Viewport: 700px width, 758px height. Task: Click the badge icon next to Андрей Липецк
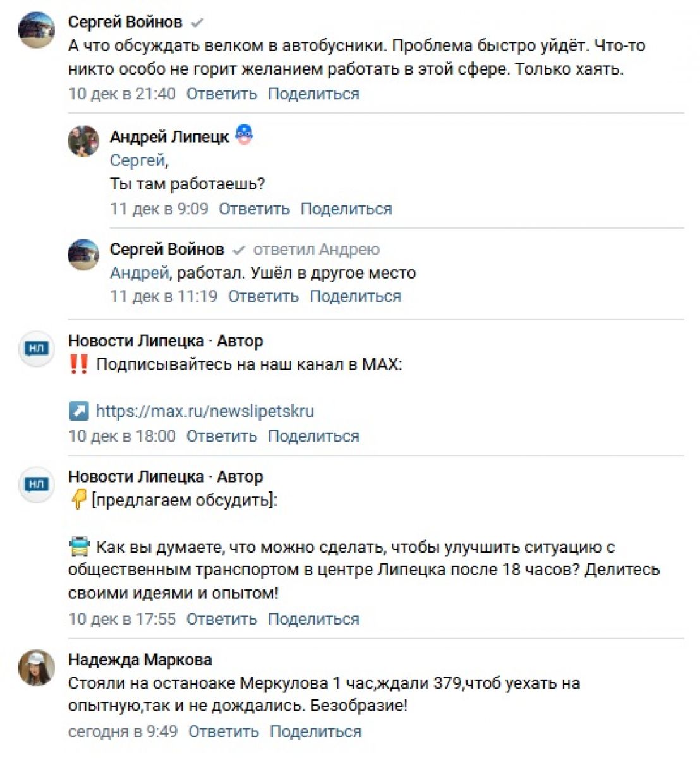[244, 135]
